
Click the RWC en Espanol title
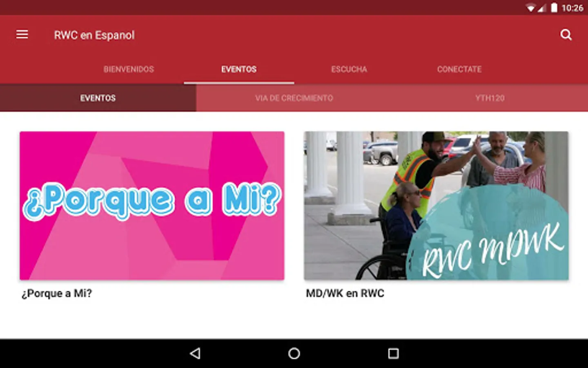click(94, 35)
